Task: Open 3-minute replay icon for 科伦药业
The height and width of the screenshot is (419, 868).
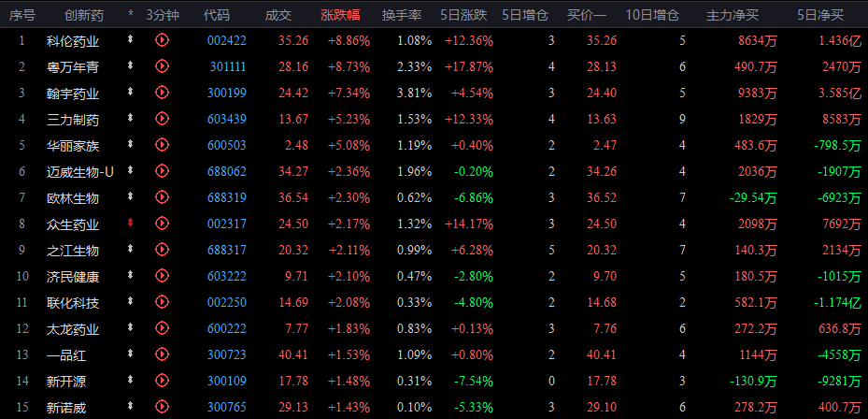Action: tap(162, 40)
